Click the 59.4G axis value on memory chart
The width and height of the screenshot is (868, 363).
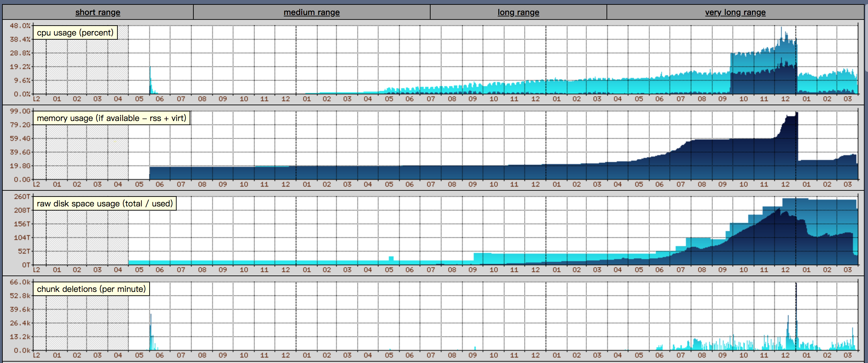coord(20,138)
